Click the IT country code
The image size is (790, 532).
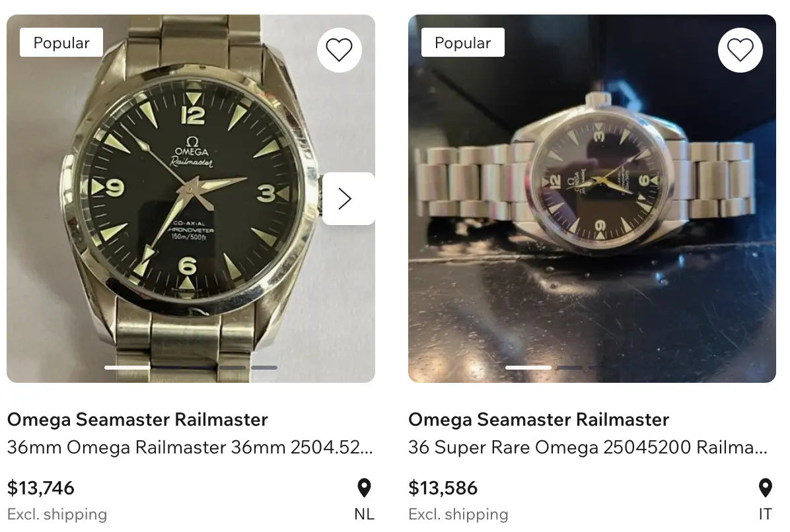point(765,514)
